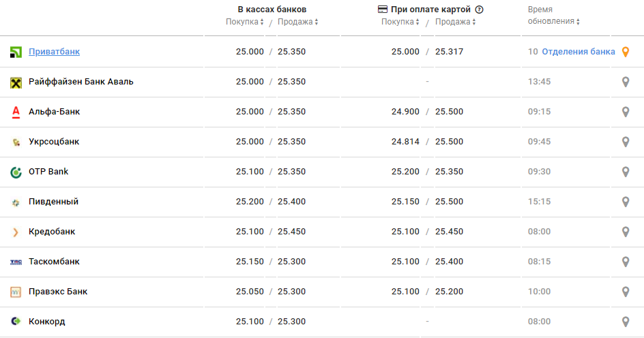Click the location pin for OTP Bank
This screenshot has width=644, height=338.
coord(626,172)
